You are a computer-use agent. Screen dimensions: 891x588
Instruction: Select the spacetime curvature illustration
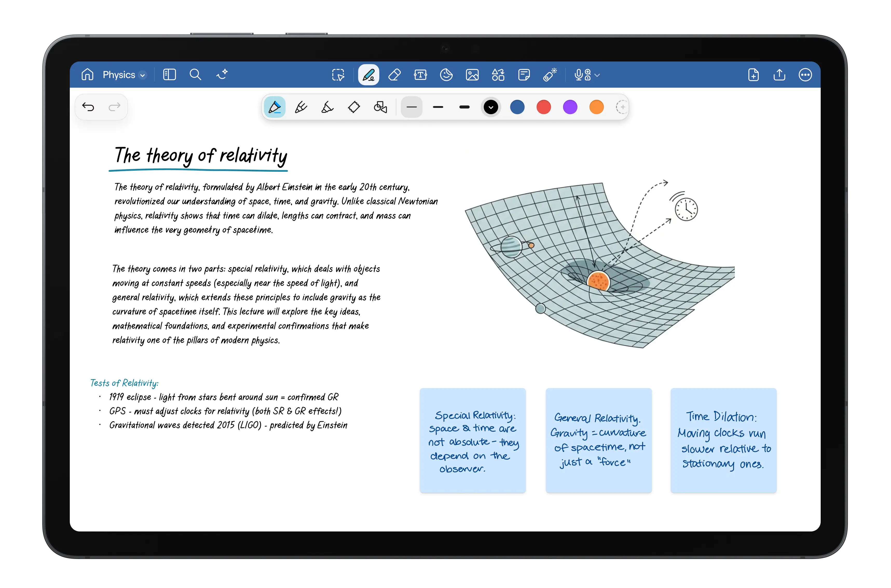tap(600, 264)
